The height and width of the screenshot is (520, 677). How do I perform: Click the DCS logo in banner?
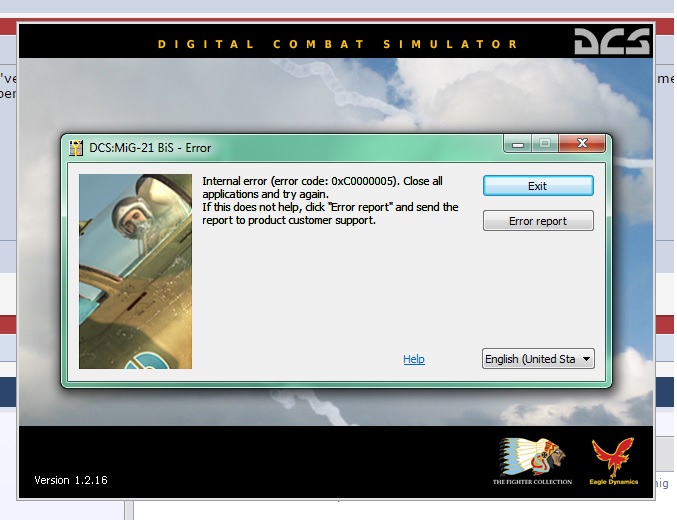click(x=612, y=41)
